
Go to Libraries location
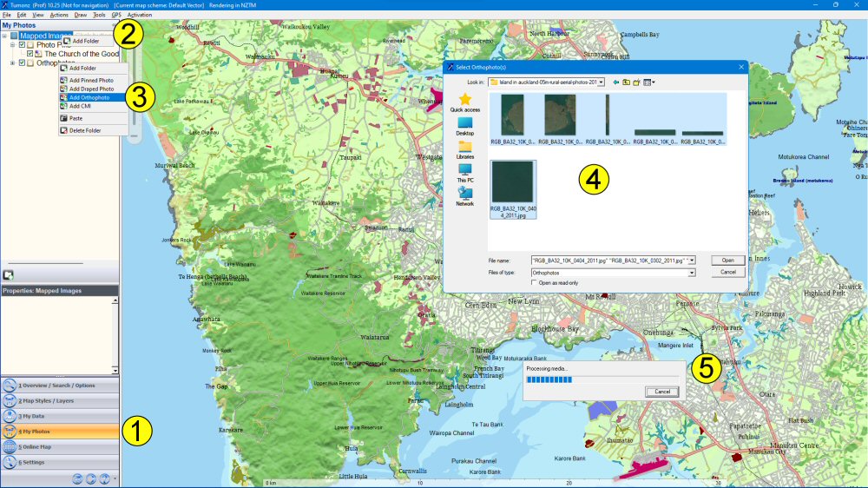(465, 150)
